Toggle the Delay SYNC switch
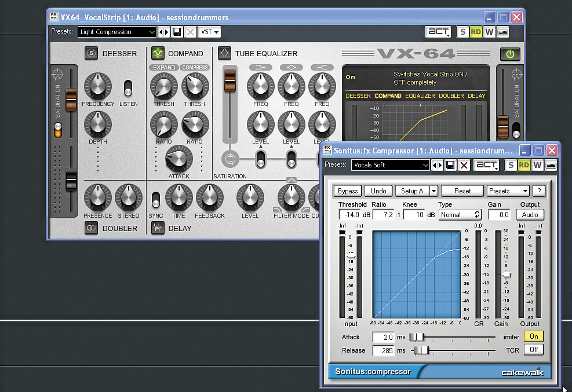The height and width of the screenshot is (392, 572). [x=156, y=200]
